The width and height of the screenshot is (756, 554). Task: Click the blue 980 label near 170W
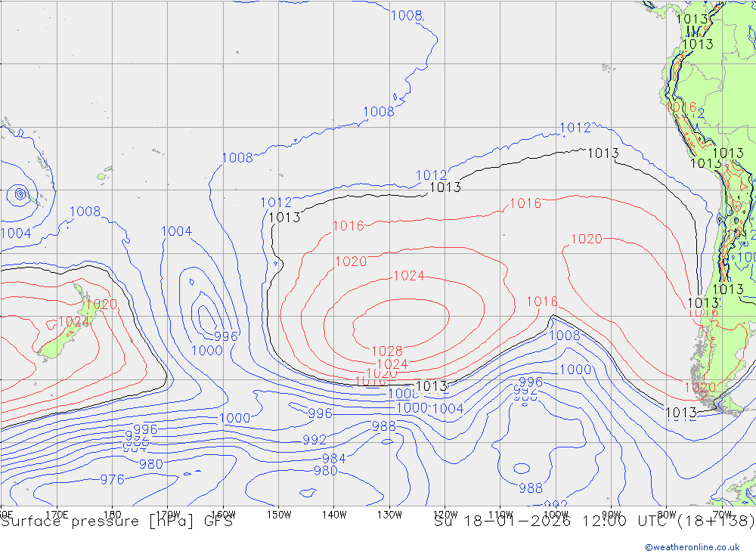click(151, 464)
